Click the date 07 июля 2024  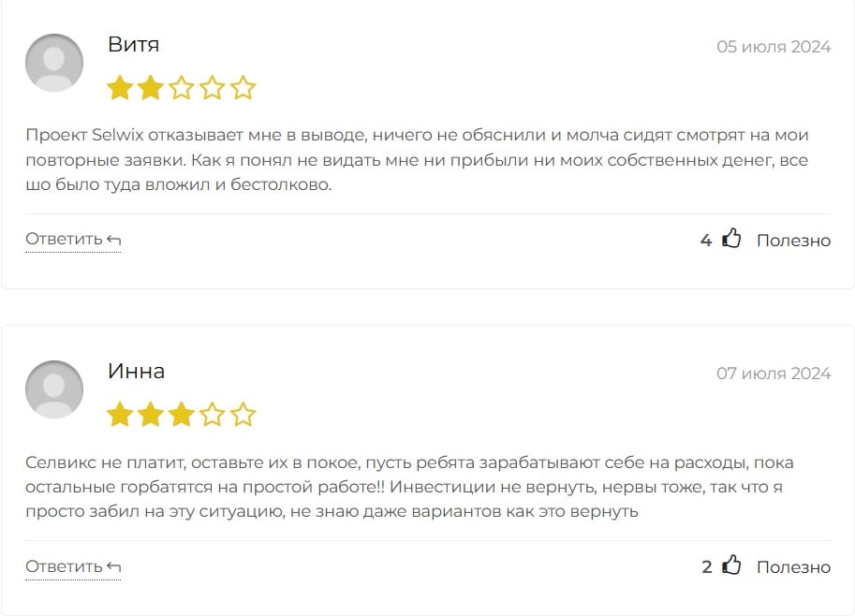pyautogui.click(x=774, y=374)
